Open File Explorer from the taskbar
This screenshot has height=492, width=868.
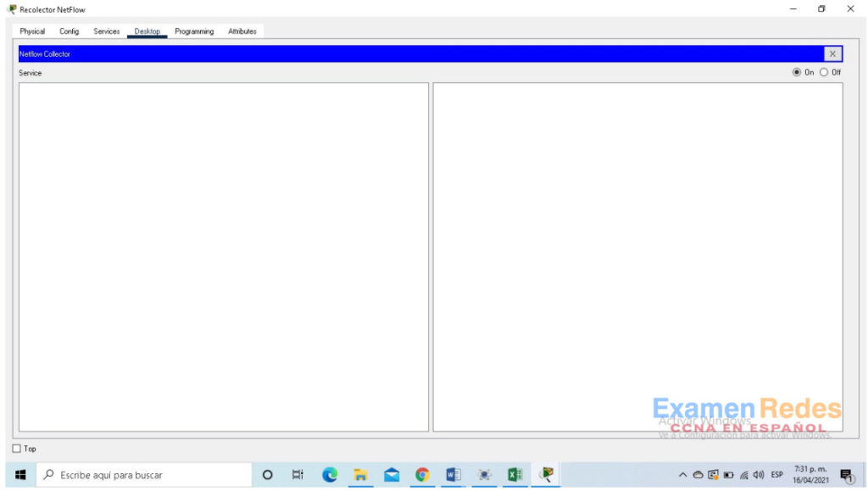(x=359, y=474)
